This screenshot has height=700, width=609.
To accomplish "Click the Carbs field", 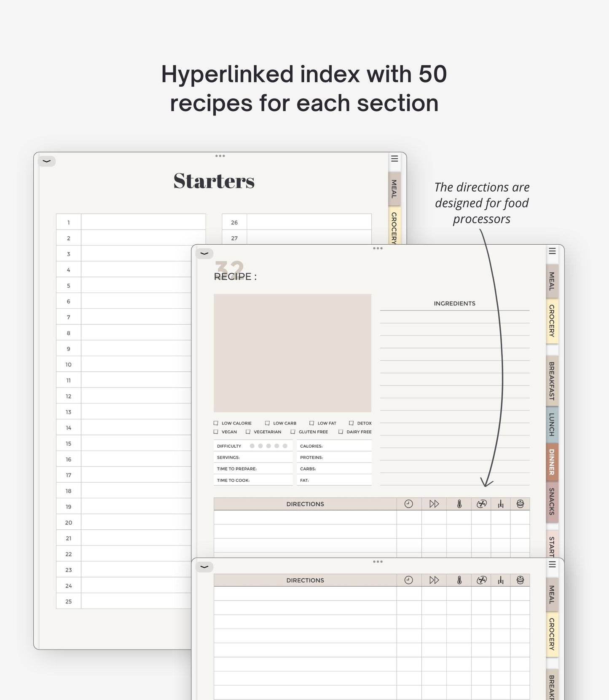I will click(334, 468).
